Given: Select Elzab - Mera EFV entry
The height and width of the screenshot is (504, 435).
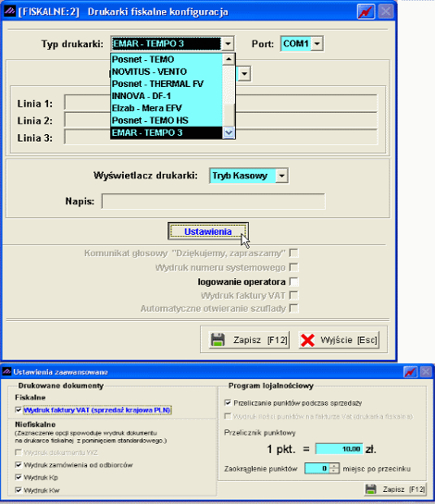Looking at the screenshot, I should (167, 108).
